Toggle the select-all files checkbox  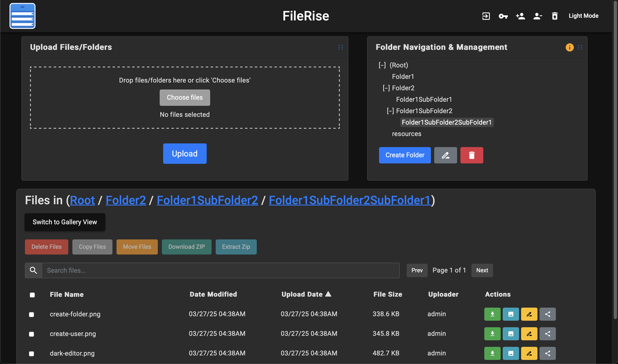(x=32, y=295)
